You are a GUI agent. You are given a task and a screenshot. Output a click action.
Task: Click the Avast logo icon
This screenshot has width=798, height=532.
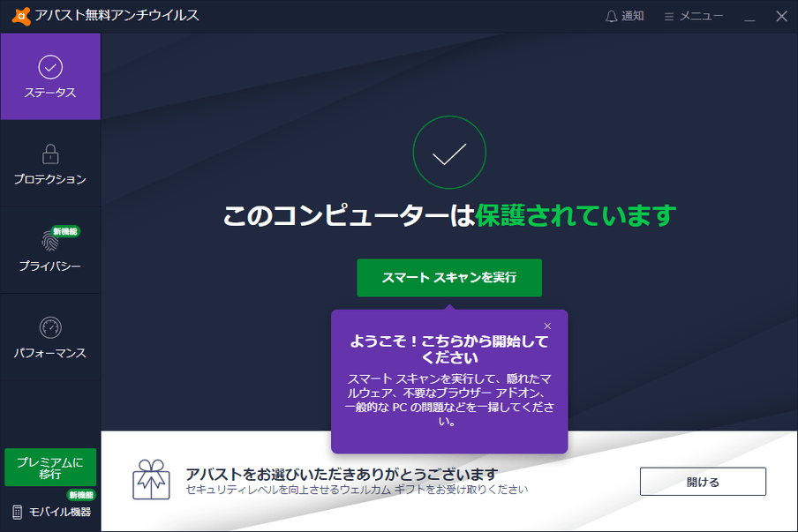[x=21, y=16]
